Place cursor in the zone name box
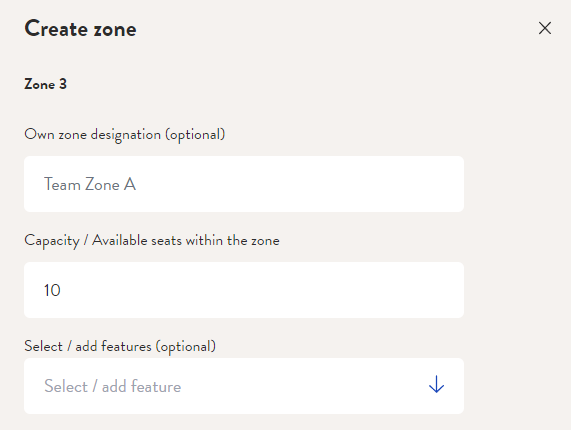Screen dimensions: 571x430 point(244,184)
